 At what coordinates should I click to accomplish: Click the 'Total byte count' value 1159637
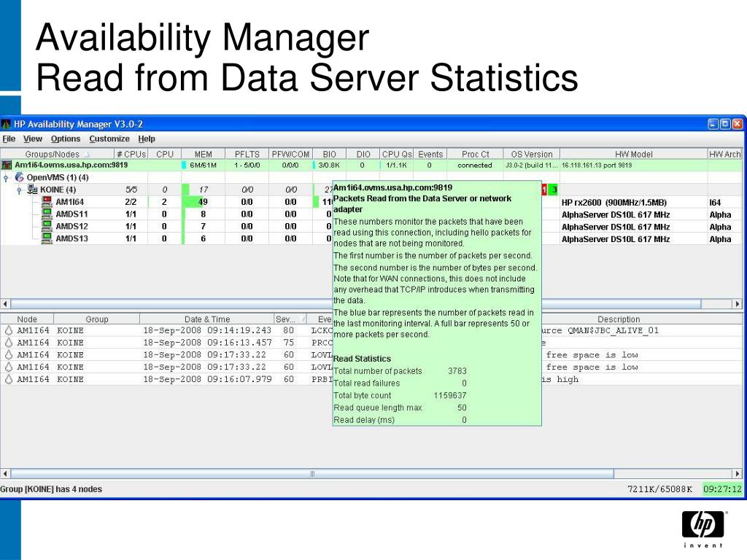click(449, 395)
